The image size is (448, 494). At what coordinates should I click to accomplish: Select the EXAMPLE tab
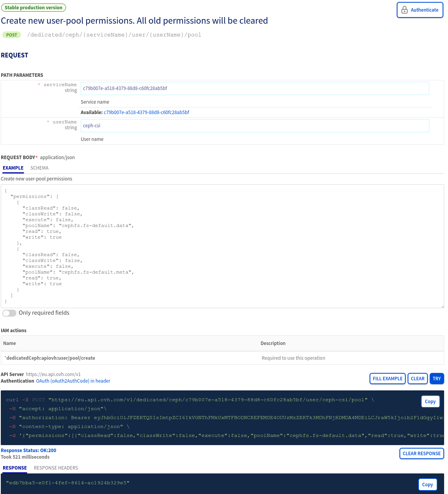click(x=13, y=168)
